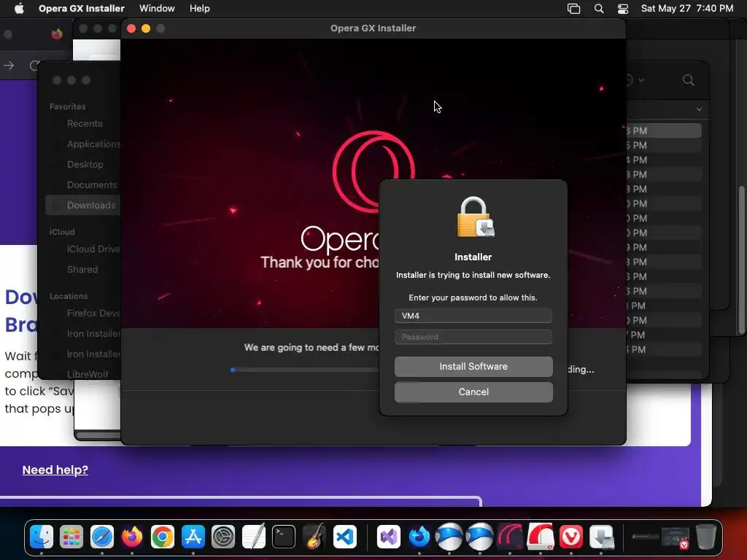This screenshot has height=560, width=747.
Task: Open System Settings from the dock
Action: click(x=223, y=537)
